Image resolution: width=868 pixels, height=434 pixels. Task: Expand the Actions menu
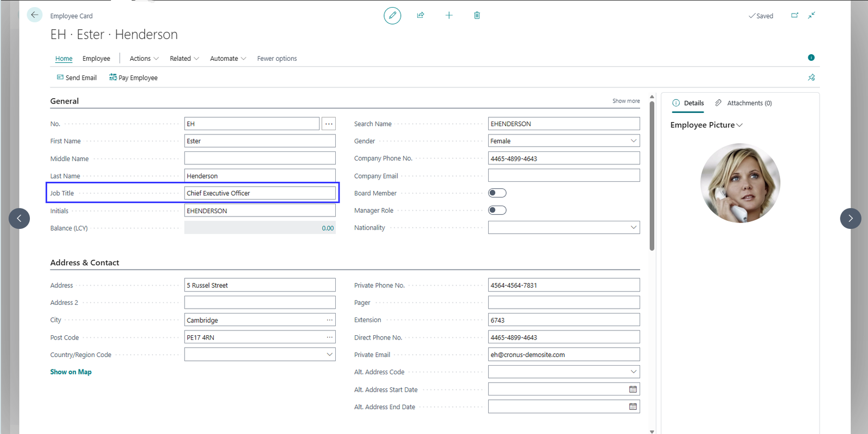[144, 59]
